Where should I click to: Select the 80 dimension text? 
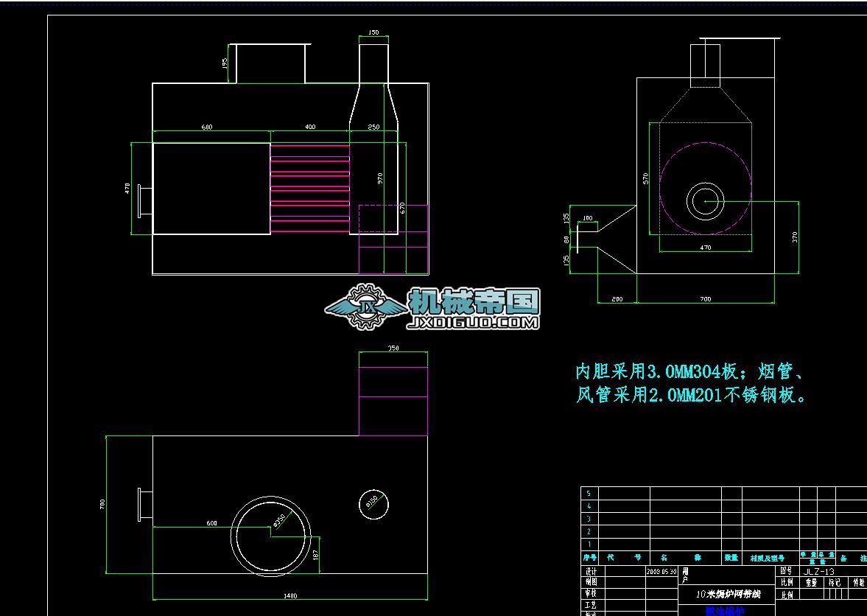coord(566,239)
